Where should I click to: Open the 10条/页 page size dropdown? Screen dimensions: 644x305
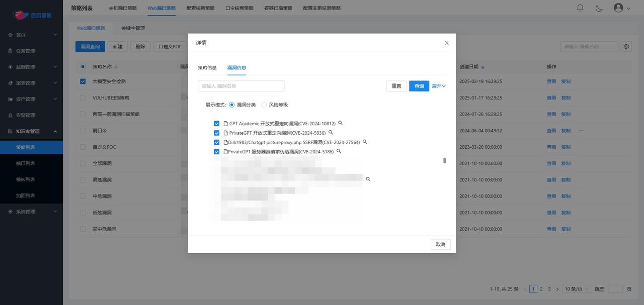(576, 288)
